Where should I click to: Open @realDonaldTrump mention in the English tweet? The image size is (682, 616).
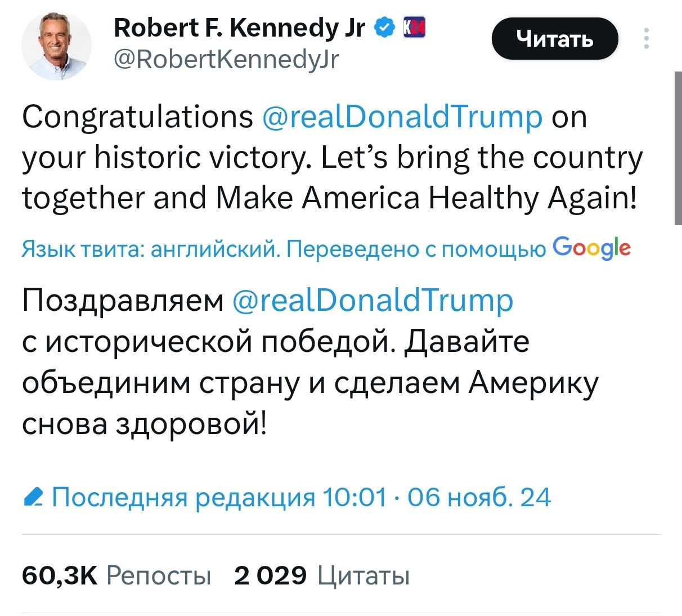point(402,117)
